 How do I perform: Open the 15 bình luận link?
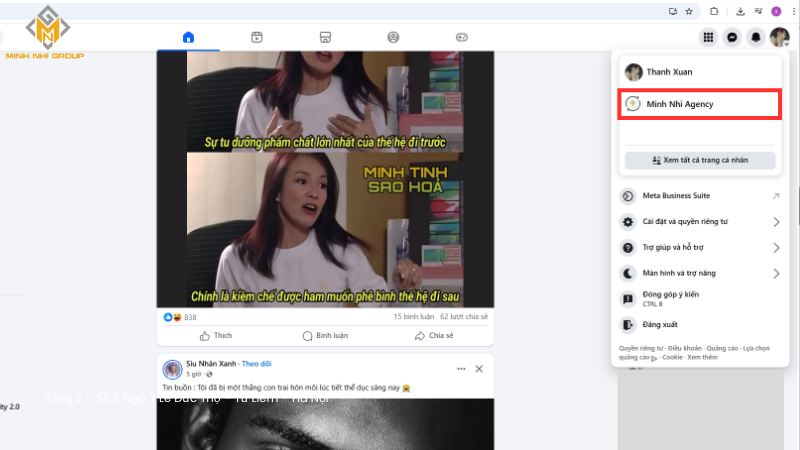point(413,317)
